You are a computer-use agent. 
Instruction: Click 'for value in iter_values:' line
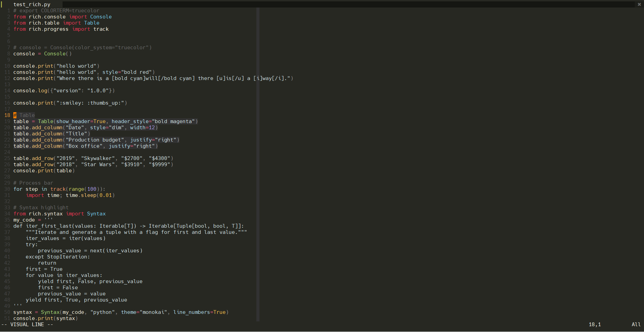click(64, 275)
